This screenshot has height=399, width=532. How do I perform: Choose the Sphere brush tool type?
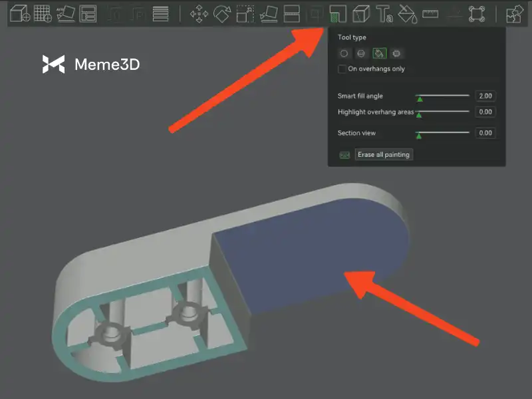[361, 53]
